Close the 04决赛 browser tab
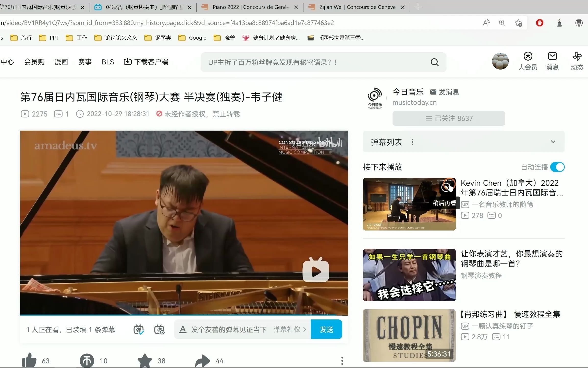Screen dimensions: 588x368 pyautogui.click(x=189, y=7)
